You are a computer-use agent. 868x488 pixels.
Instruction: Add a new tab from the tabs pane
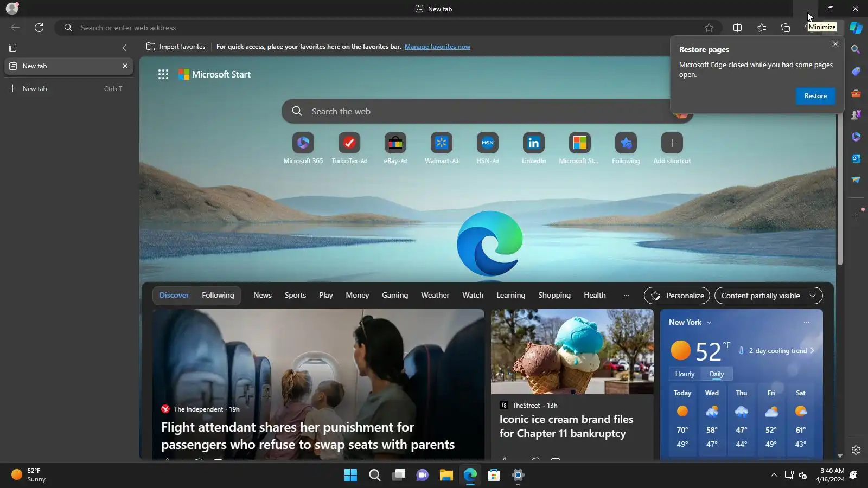(69, 89)
